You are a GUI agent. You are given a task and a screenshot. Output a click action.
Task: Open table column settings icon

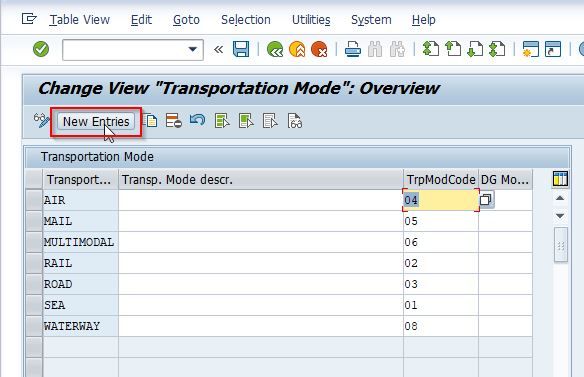[x=560, y=179]
